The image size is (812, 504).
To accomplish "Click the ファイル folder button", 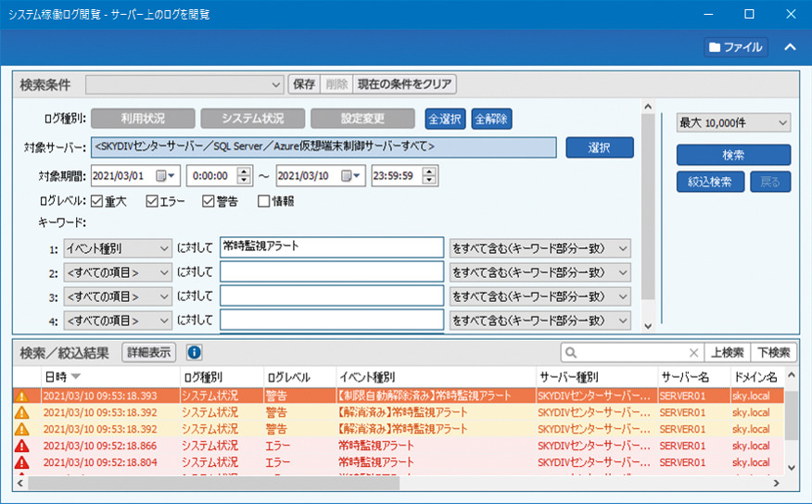I will 735,47.
